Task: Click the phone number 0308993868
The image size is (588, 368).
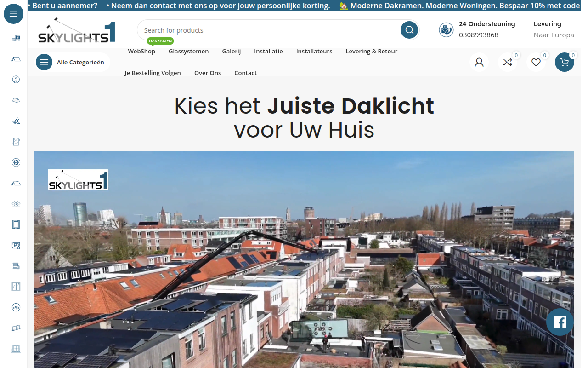Action: pos(479,35)
